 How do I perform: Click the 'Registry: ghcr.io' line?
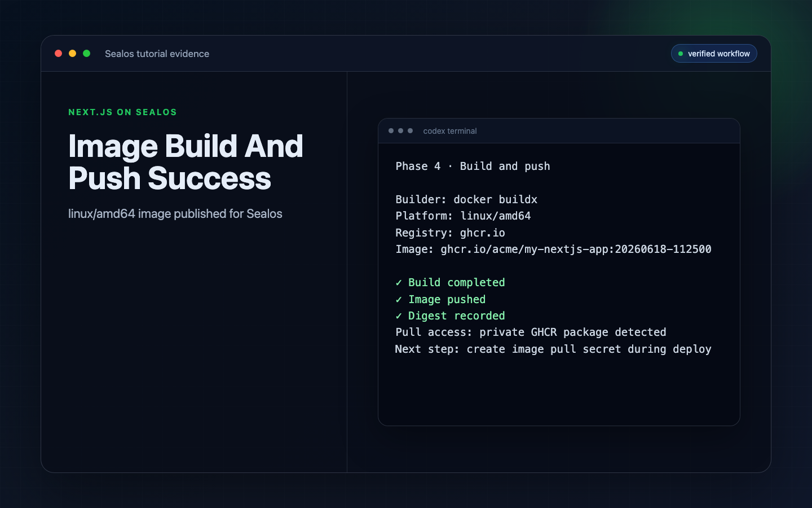[x=450, y=233]
